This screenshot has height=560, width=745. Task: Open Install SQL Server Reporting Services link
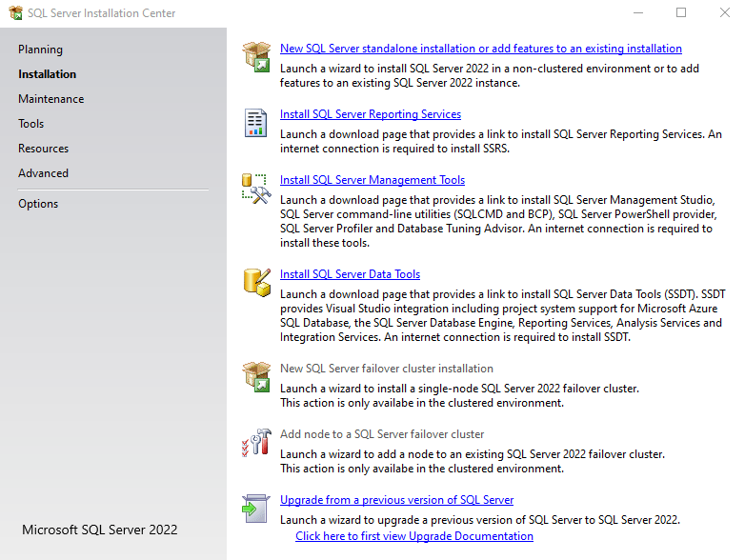[371, 114]
